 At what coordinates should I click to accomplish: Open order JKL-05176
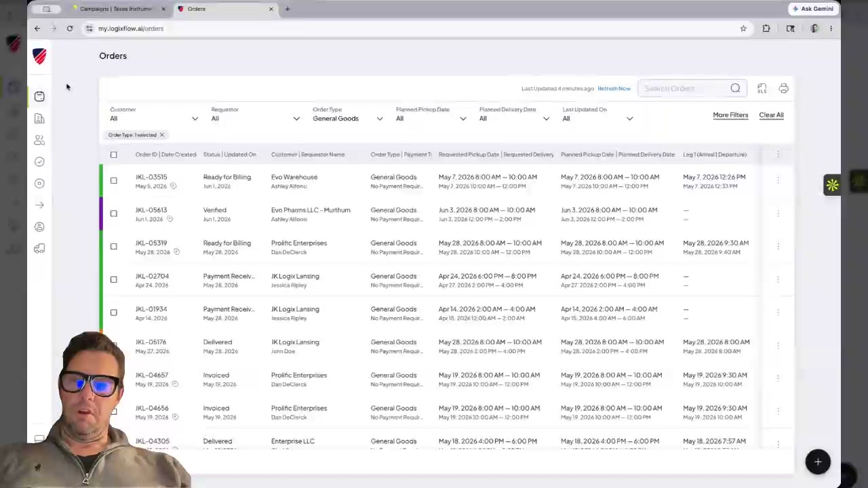coord(151,342)
